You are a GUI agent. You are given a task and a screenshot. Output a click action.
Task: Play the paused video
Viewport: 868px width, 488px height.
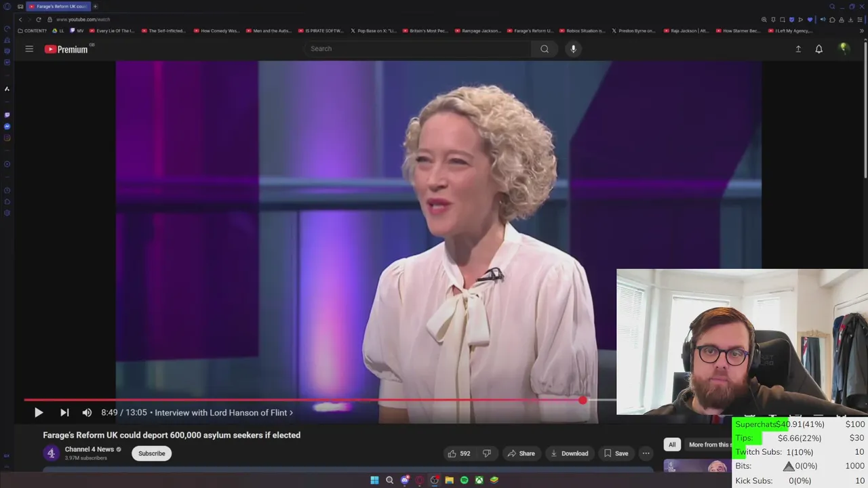pos(39,412)
